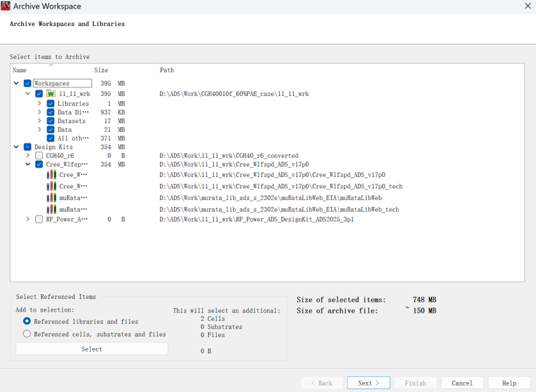Uncheck the 11_11_wrk workspace checkbox
Screen dimensions: 536x392
pos(39,94)
